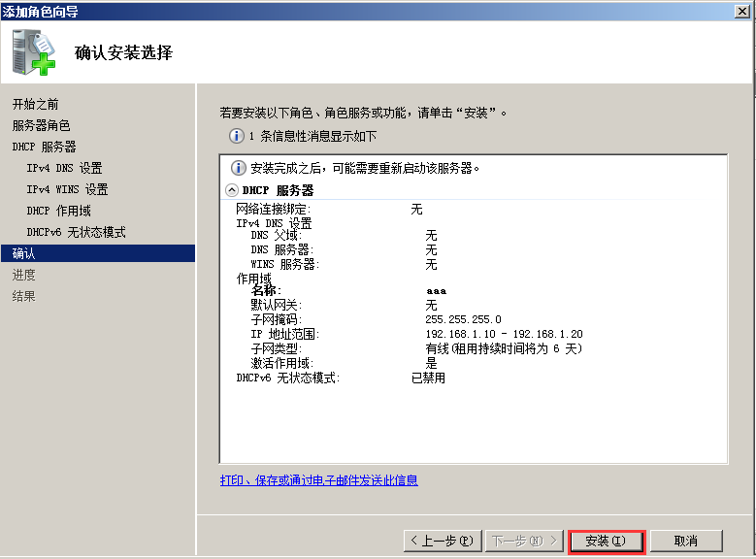Click the 有线(租用持续时间将为 6 天) value
Image resolution: width=756 pixels, height=559 pixels.
(x=504, y=348)
